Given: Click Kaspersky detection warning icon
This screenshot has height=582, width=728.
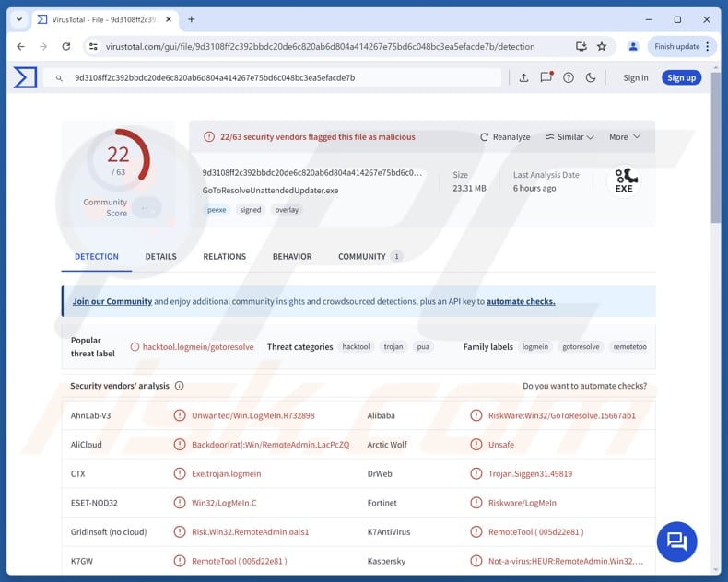Looking at the screenshot, I should point(476,561).
